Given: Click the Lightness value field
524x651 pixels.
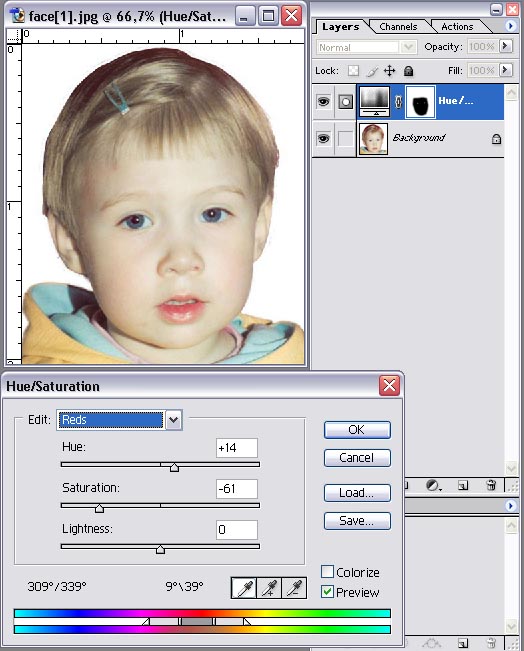Looking at the screenshot, I should pos(237,530).
